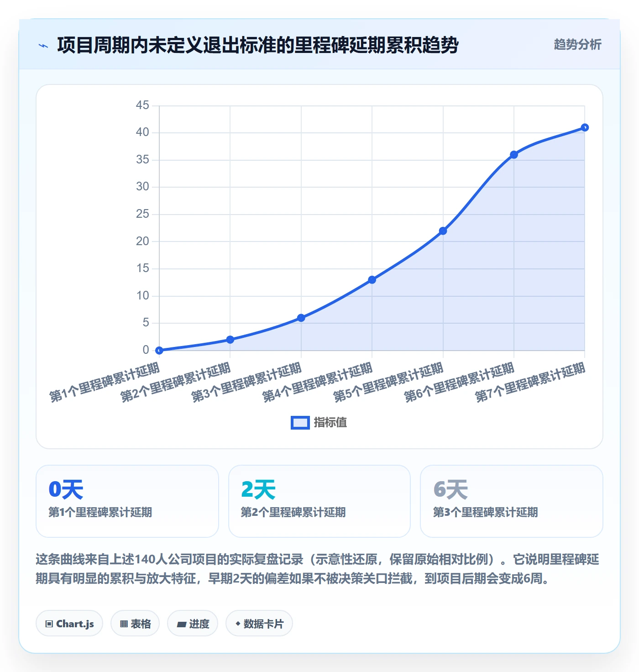Image resolution: width=639 pixels, height=672 pixels.
Task: Click the diamond icon in 数据卡片 tag
Action: click(x=238, y=624)
